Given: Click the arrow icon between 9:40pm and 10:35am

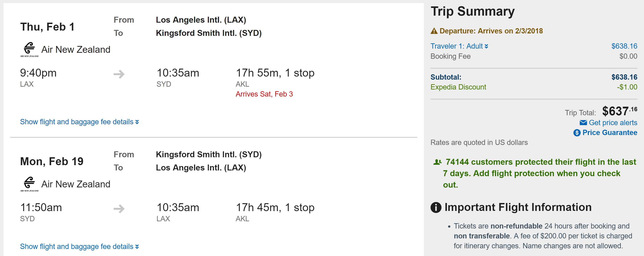Looking at the screenshot, I should coord(119,74).
